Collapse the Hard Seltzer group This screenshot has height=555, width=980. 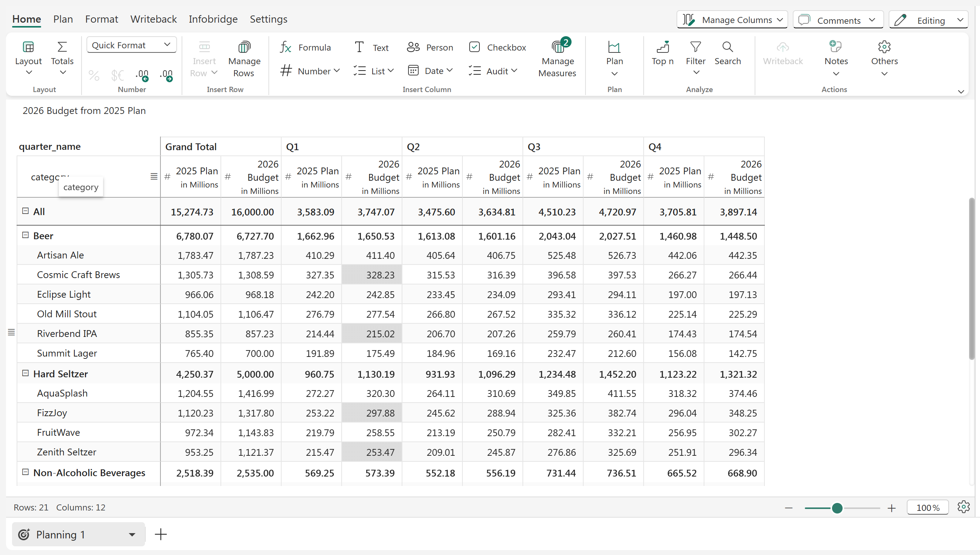[x=25, y=373]
